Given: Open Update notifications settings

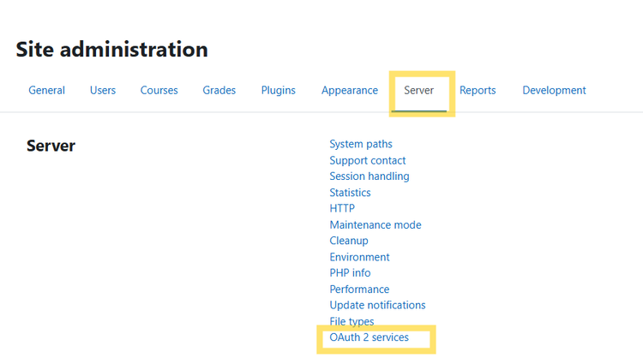Looking at the screenshot, I should click(377, 306).
